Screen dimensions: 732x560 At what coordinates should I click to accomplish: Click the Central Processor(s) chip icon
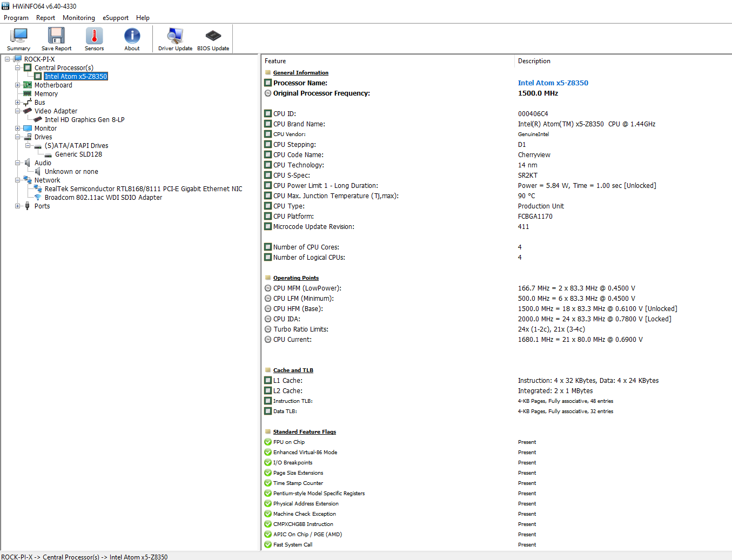coord(28,68)
